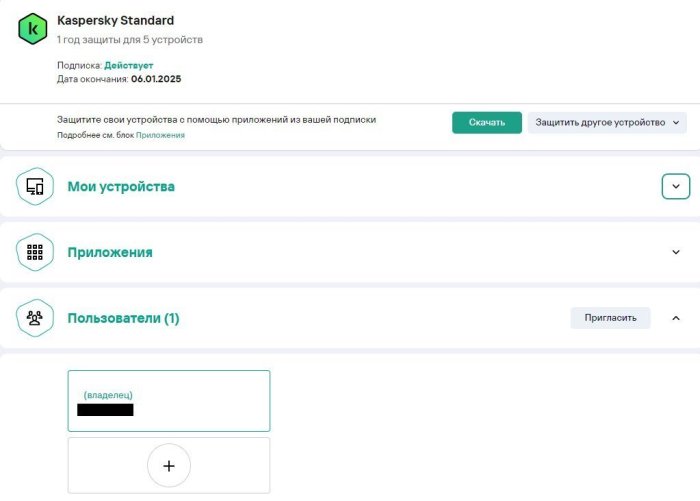Follow the Приложения link in the hint text
This screenshot has width=700, height=501.
pos(160,135)
